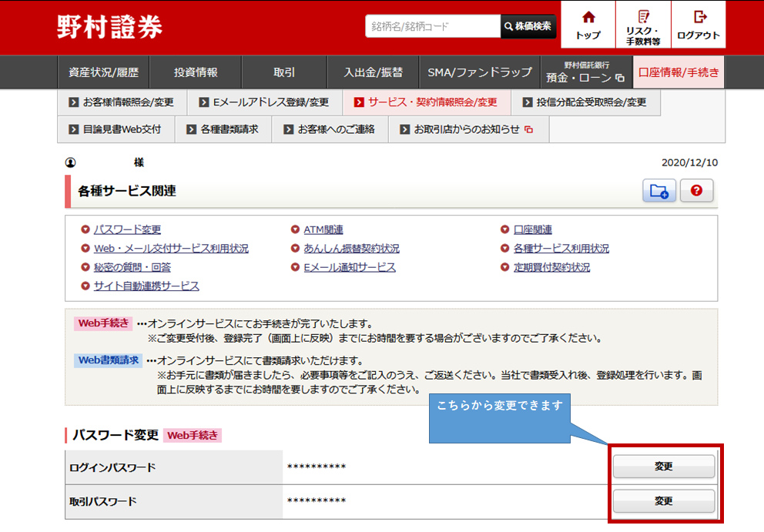764x532 pixels.
Task: Jump to 秘密の質問・回答 link
Action: coord(132,267)
